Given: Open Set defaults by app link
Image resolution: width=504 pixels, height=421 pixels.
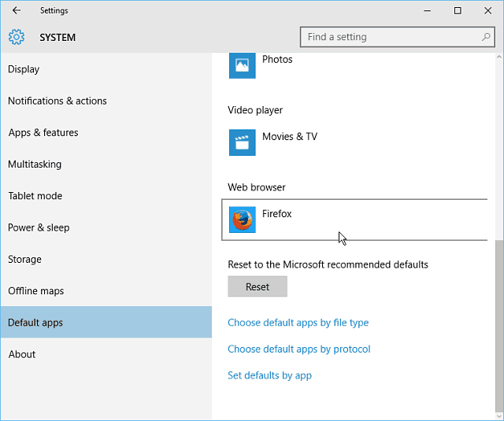Looking at the screenshot, I should point(269,375).
